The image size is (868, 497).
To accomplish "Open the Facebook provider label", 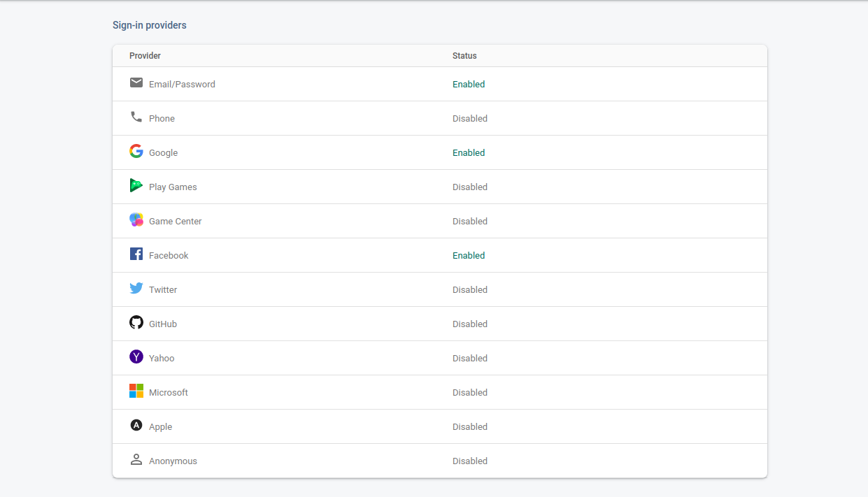I will 169,255.
